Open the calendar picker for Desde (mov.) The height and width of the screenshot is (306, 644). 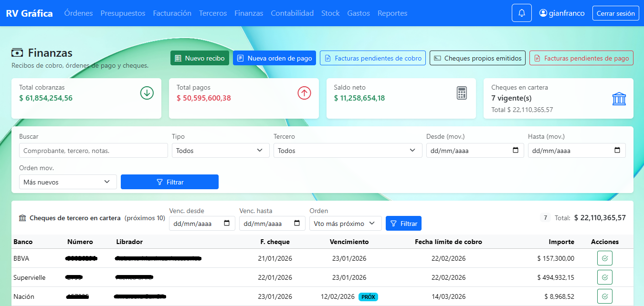516,150
